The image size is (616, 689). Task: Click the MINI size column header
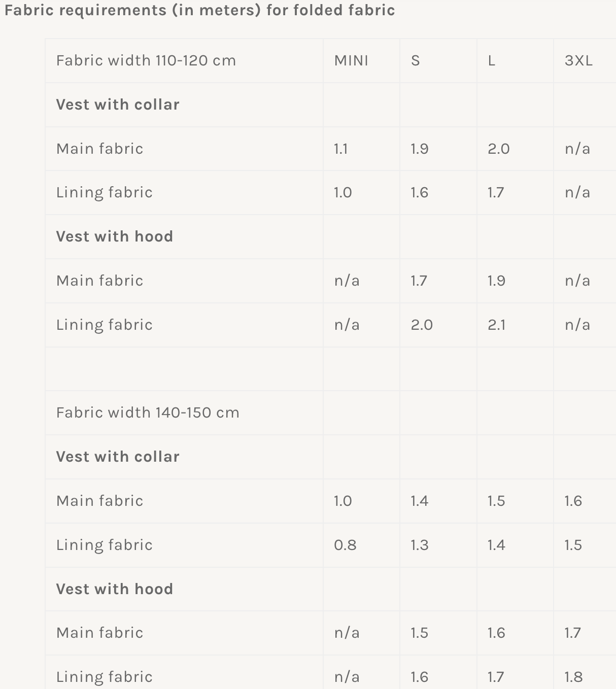(351, 60)
